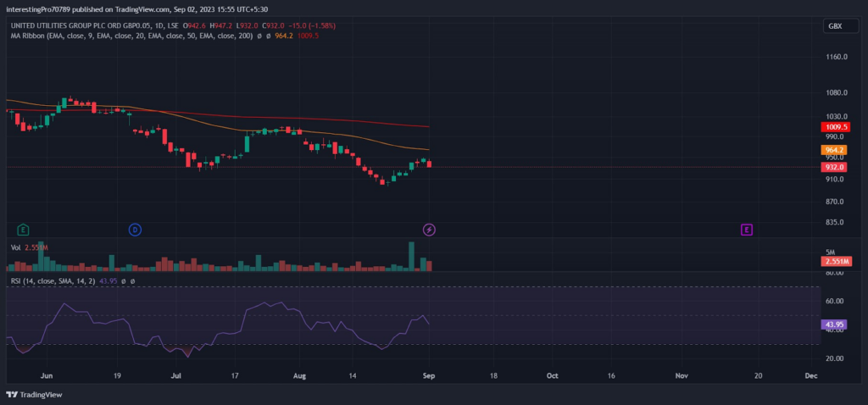Click the 870.0 price axis value
Image resolution: width=868 pixels, height=405 pixels.
click(835, 202)
